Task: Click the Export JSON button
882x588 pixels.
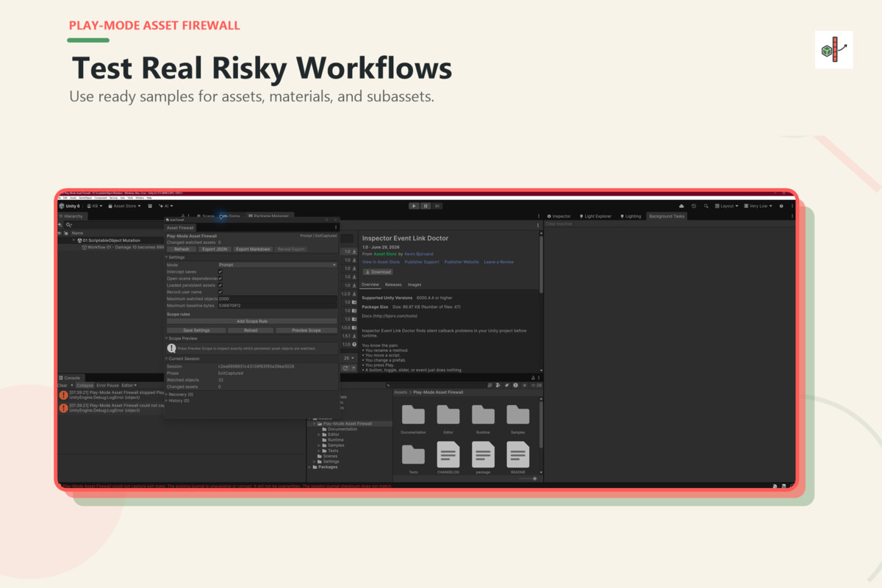Action: (215, 249)
